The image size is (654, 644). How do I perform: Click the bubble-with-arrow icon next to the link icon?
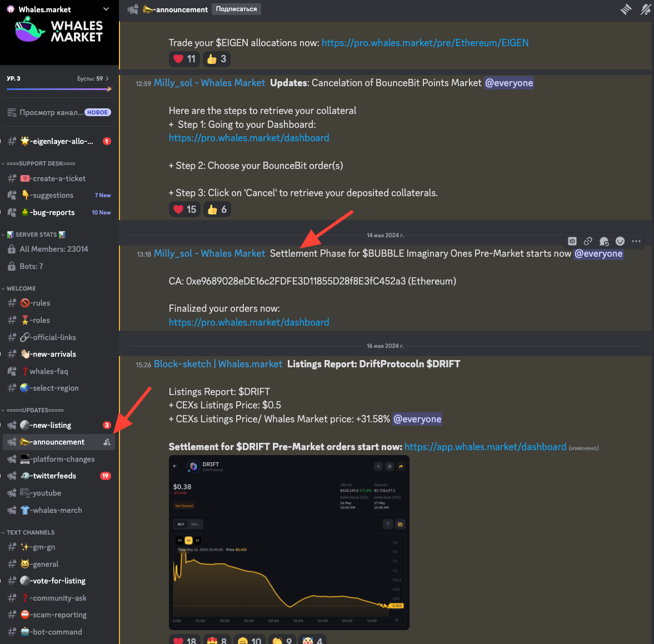coord(604,241)
